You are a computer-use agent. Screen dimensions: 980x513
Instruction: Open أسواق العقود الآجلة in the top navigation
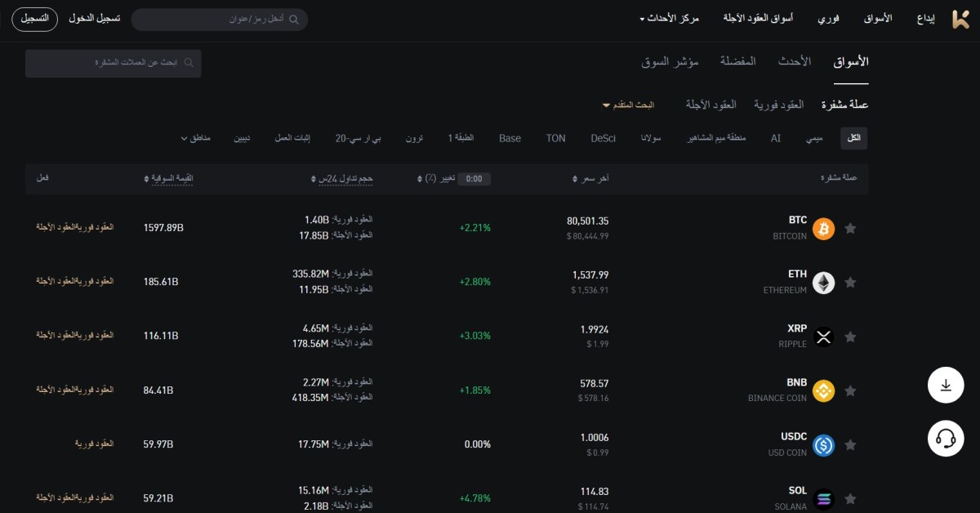click(758, 18)
